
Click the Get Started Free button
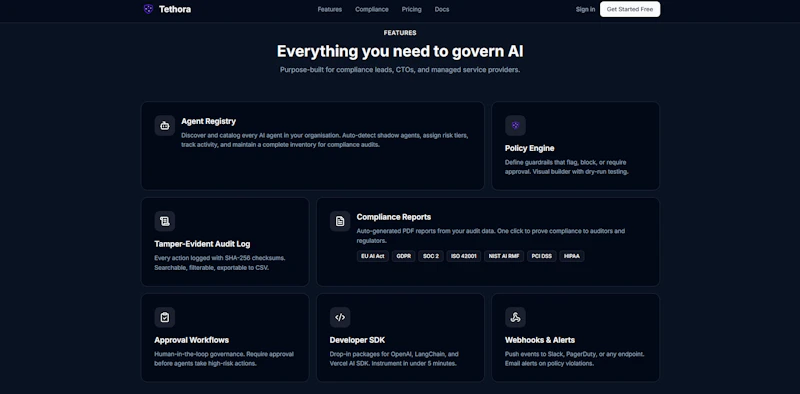tap(630, 9)
